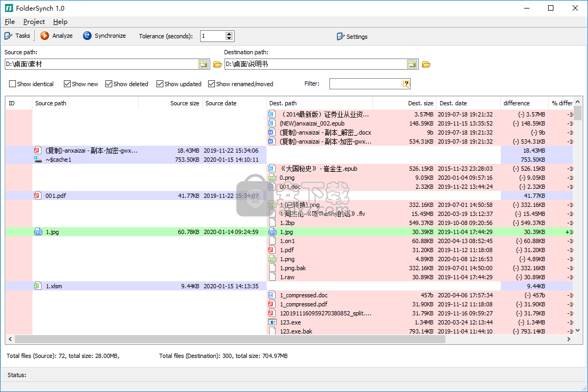Open the File menu

tap(10, 22)
